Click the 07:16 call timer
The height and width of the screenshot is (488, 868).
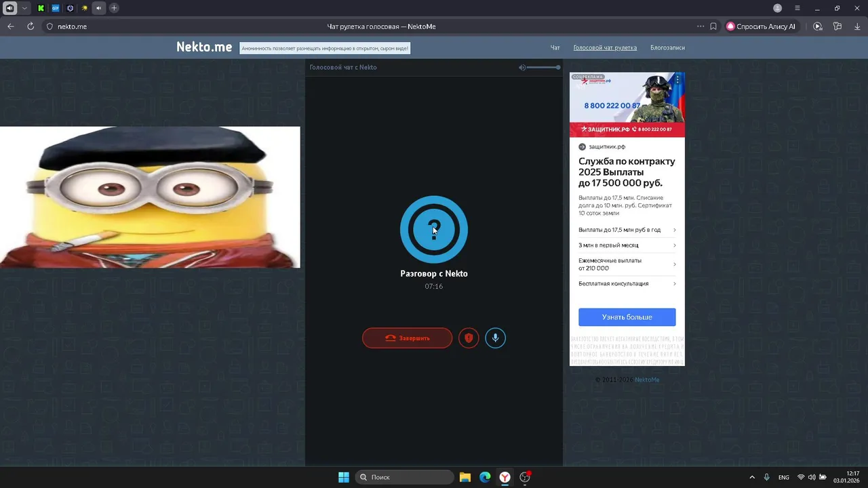coord(434,286)
